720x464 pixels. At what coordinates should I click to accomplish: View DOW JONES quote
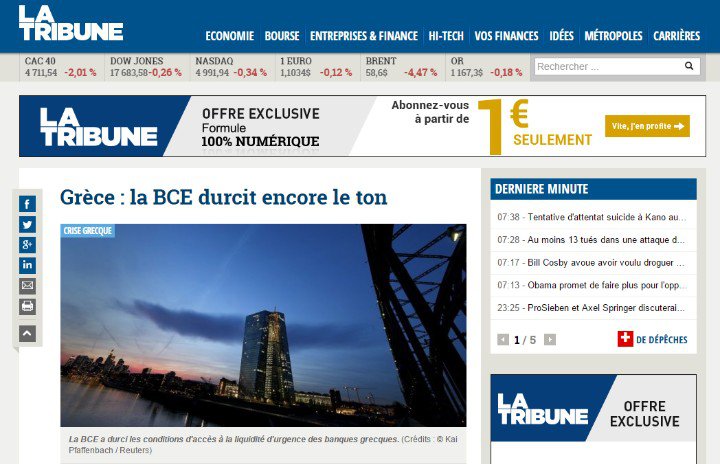(146, 67)
